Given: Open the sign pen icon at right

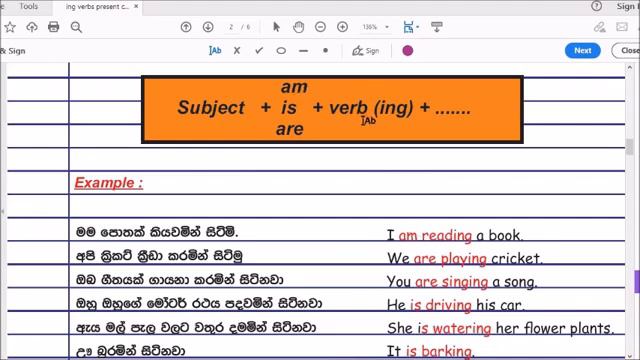Looking at the screenshot, I should (x=600, y=27).
